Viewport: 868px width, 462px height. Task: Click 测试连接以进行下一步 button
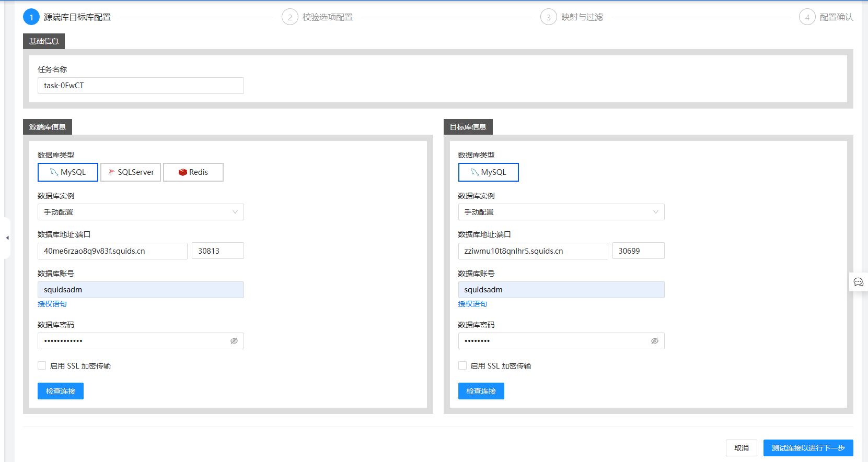[x=808, y=448]
